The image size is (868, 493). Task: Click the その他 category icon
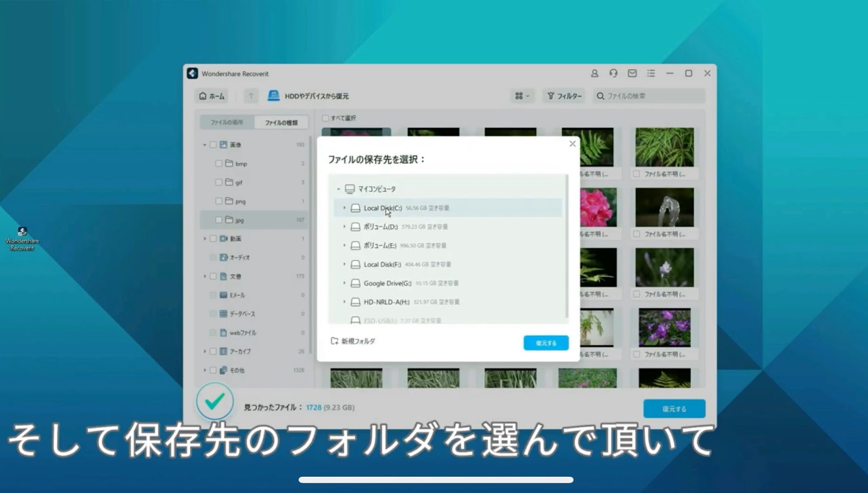coord(223,370)
